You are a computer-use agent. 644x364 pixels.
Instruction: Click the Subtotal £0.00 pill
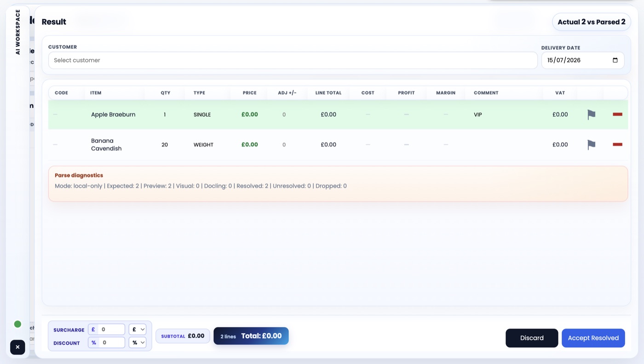pos(183,336)
